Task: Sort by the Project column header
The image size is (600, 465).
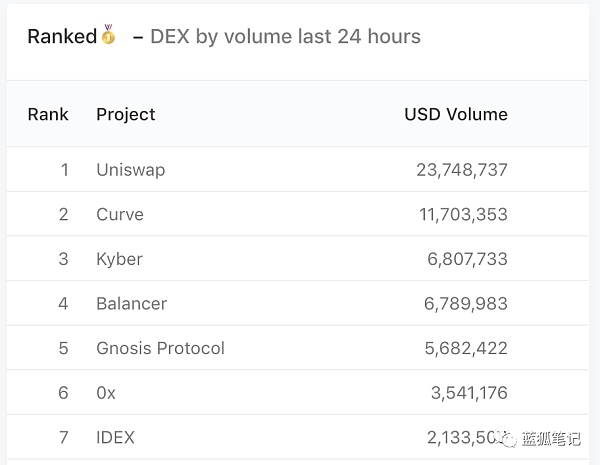Action: pyautogui.click(x=126, y=114)
